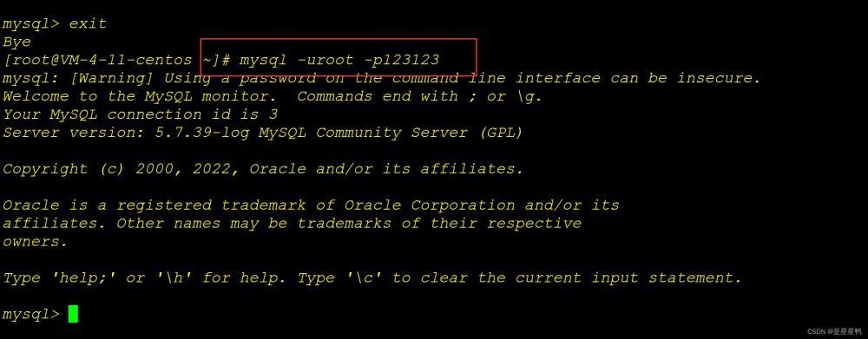The height and width of the screenshot is (339, 868).
Task: Click the word insecure in warning line
Action: pos(719,78)
